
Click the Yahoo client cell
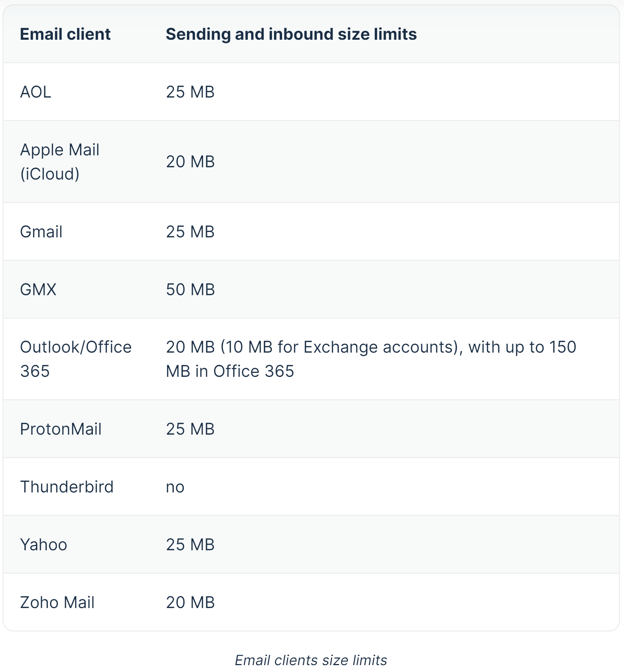point(44,544)
